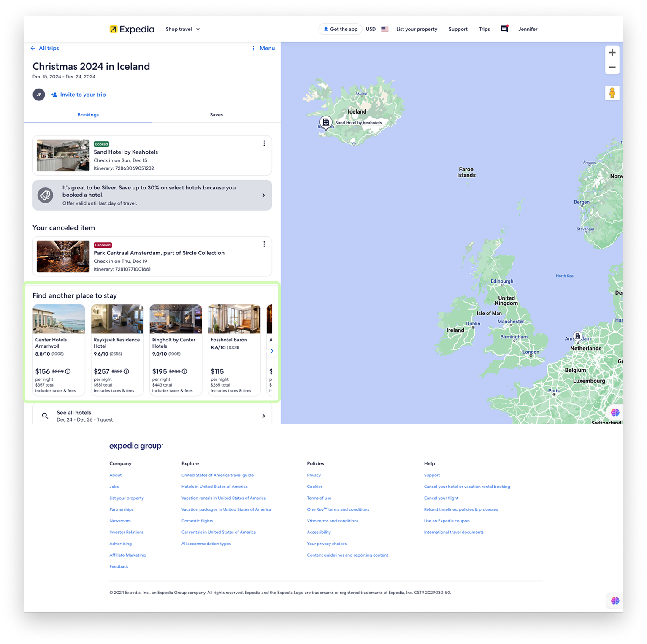Click the brain icon near the footer
The image size is (647, 644).
pyautogui.click(x=615, y=601)
